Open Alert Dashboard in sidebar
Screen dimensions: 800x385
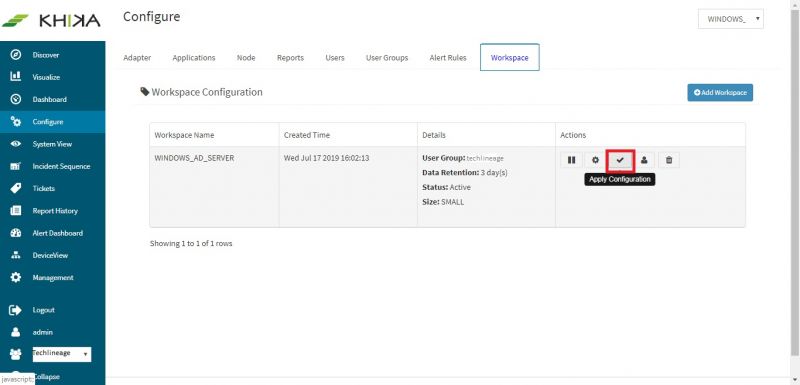[57, 233]
